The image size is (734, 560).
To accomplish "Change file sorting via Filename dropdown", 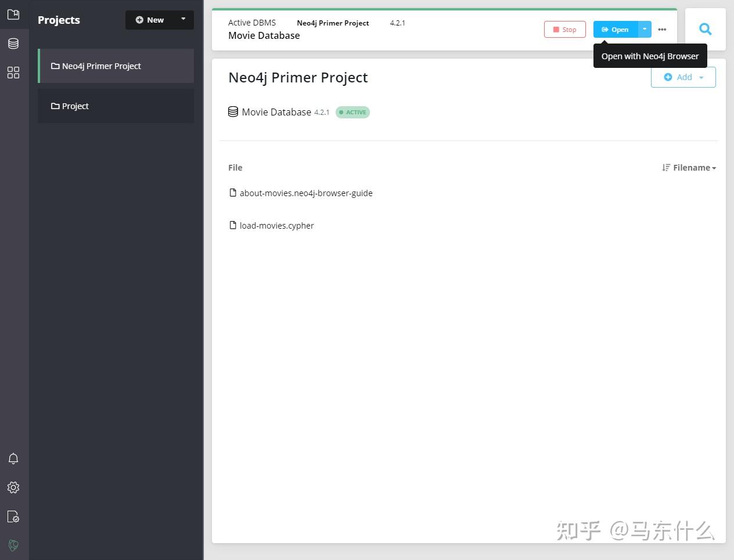I will (689, 167).
